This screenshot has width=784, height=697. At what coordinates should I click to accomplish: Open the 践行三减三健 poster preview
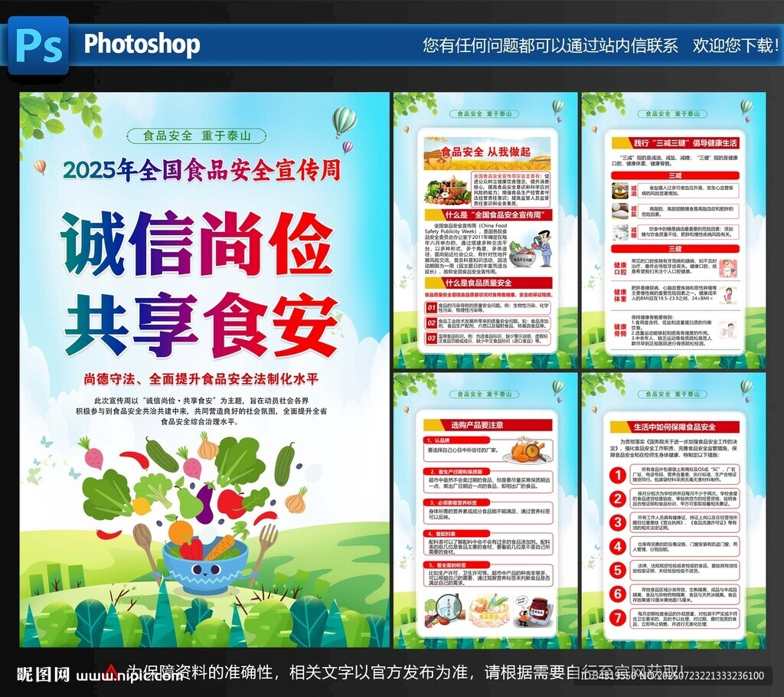click(674, 231)
